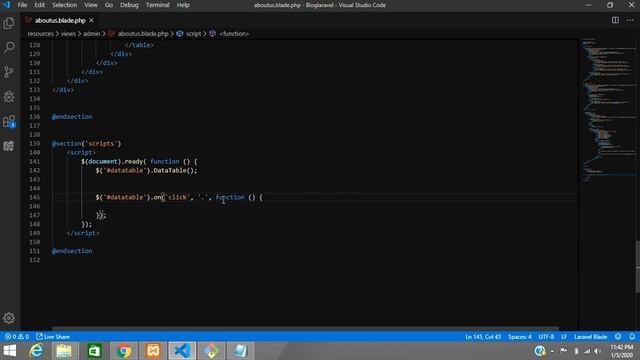Select the aboutus.blade.php editor tab
Viewport: 640px width, 360px height.
(60, 20)
